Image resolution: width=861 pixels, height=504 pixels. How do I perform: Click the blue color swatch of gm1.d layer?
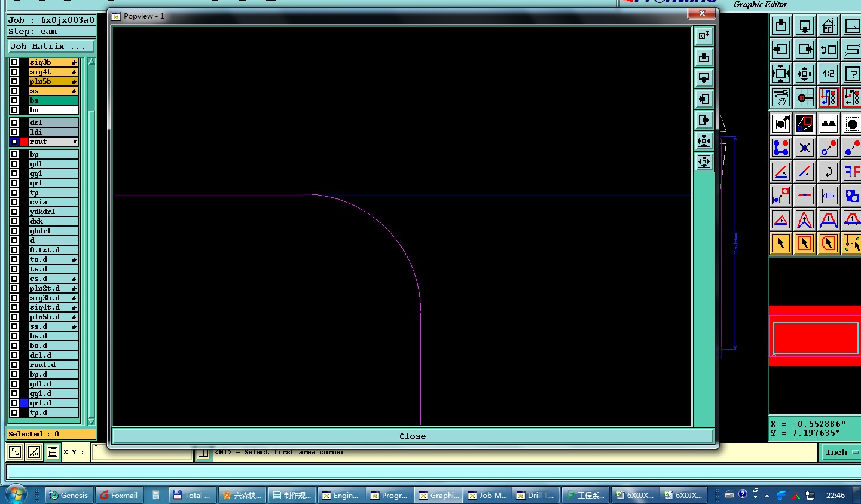click(x=24, y=403)
